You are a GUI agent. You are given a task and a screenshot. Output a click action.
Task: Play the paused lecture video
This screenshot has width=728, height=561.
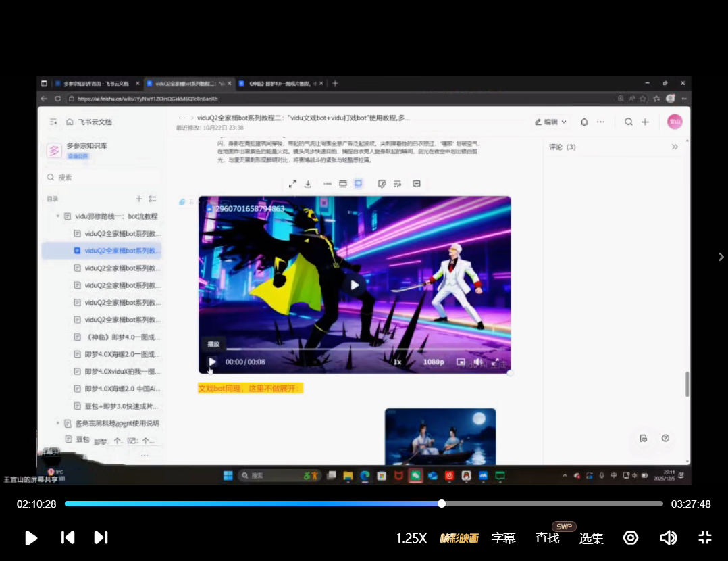[x=31, y=538]
